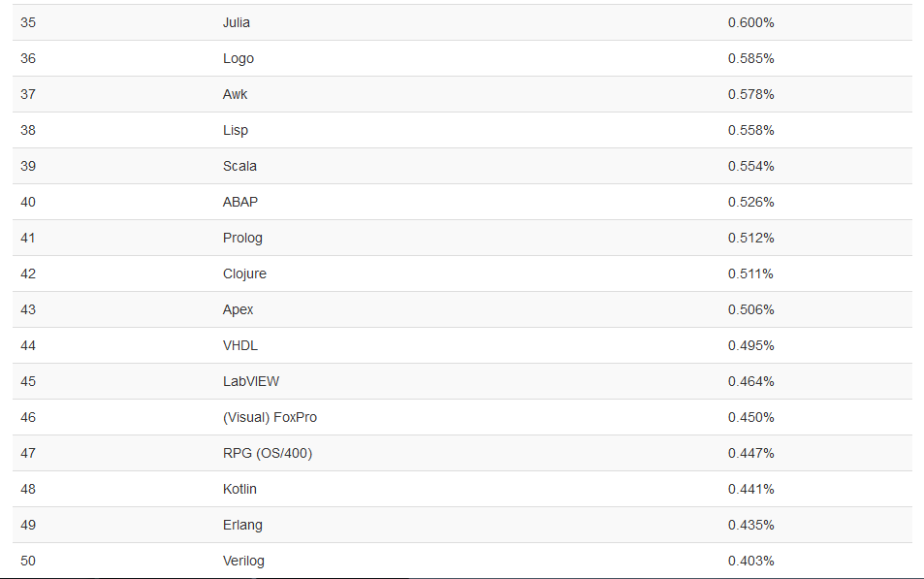
Task: Click position number 42
Action: tap(28, 273)
